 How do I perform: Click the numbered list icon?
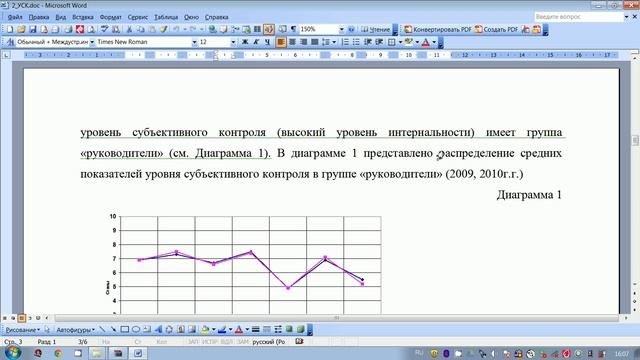click(x=345, y=42)
